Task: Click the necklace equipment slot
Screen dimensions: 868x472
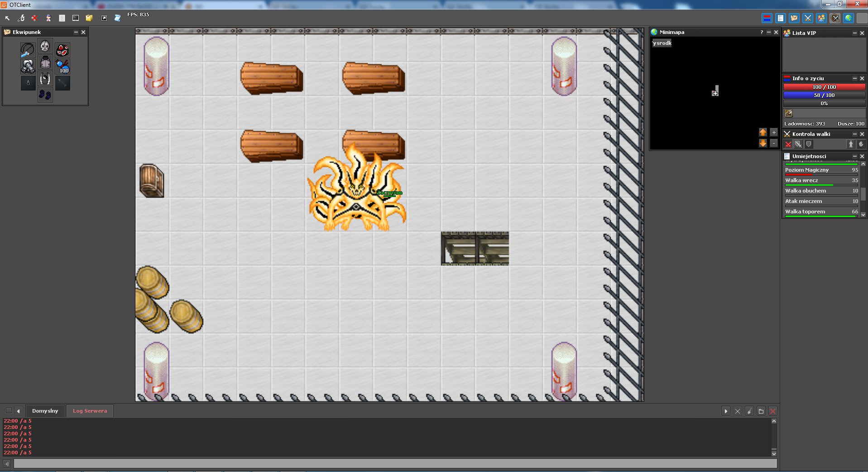Action: point(28,50)
